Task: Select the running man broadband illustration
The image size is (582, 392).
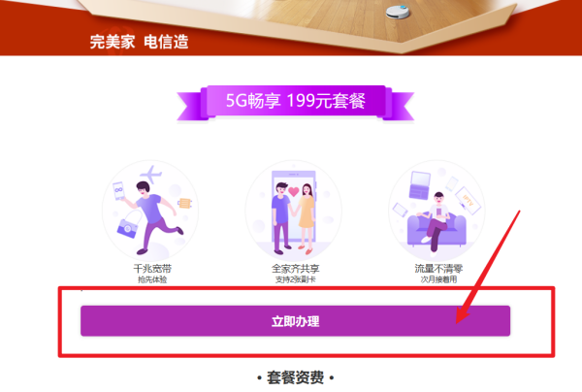Action: 150,211
